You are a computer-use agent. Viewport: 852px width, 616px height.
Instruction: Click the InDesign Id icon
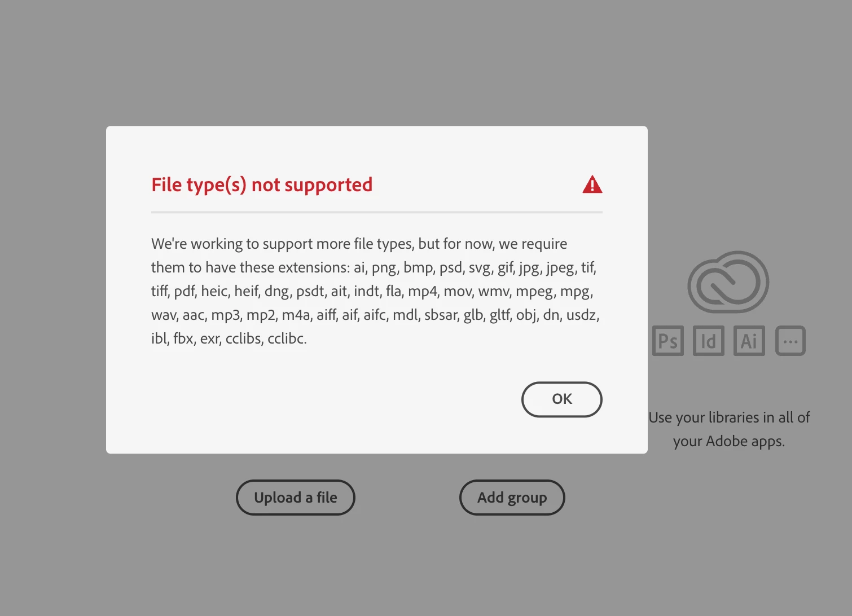[x=709, y=341]
